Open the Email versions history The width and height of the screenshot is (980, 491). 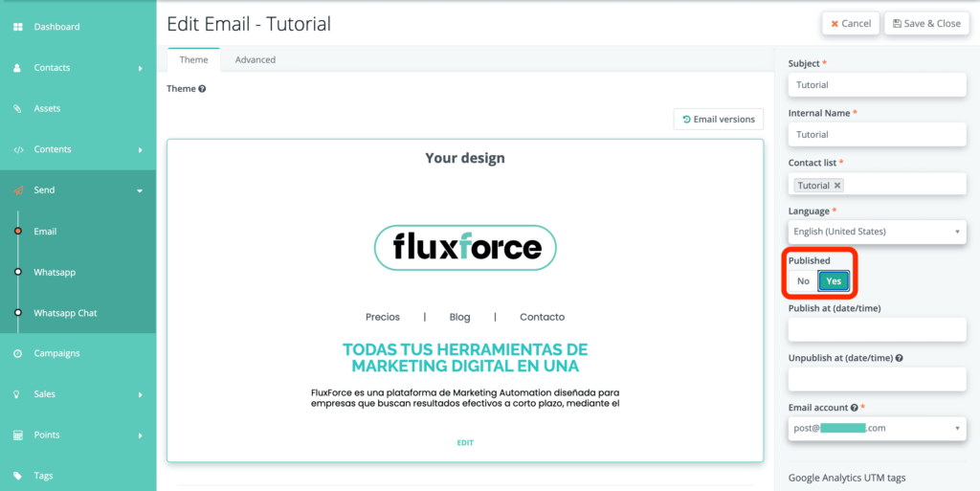click(x=718, y=120)
